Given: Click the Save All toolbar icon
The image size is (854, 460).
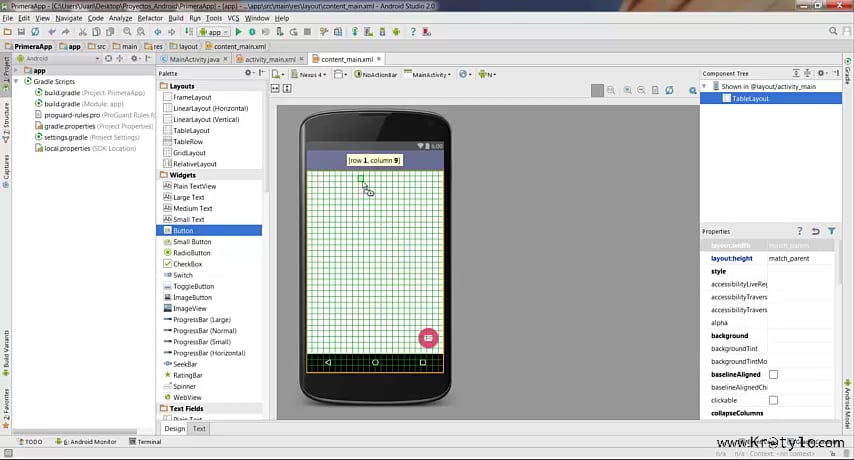Looking at the screenshot, I should click(x=21, y=32).
